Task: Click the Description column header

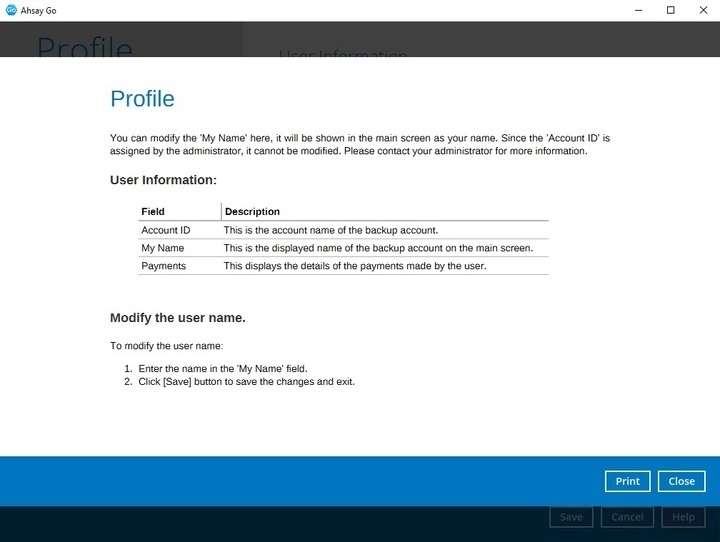Action: click(252, 211)
